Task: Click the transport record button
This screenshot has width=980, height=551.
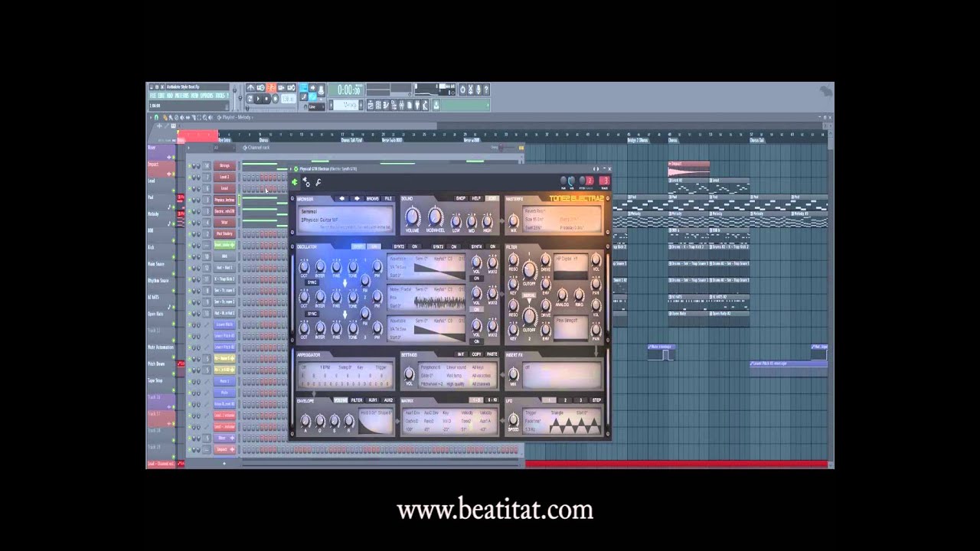Action: click(276, 99)
